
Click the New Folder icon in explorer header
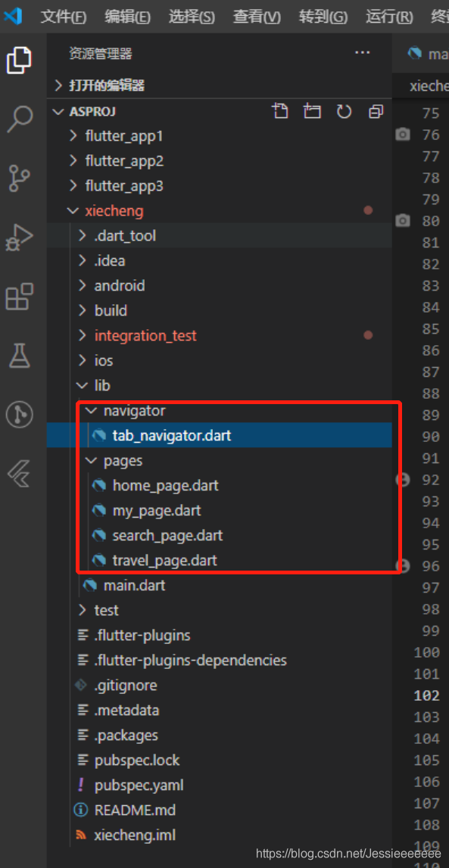[x=312, y=111]
